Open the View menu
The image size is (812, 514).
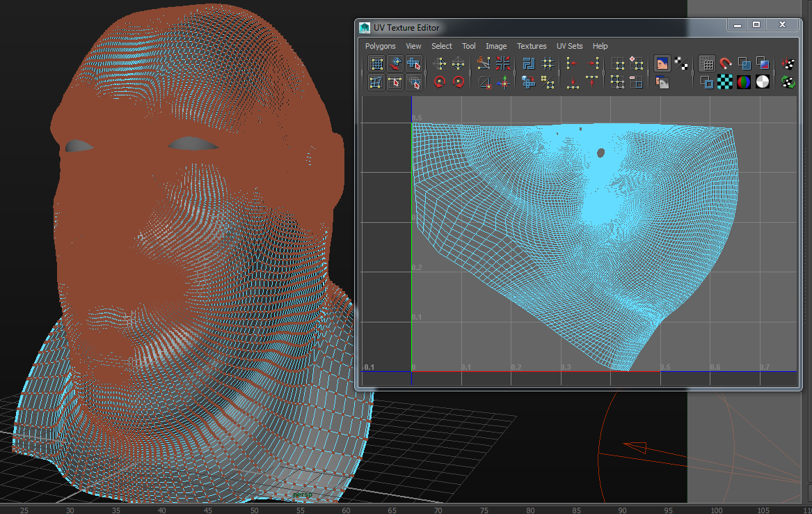point(413,46)
